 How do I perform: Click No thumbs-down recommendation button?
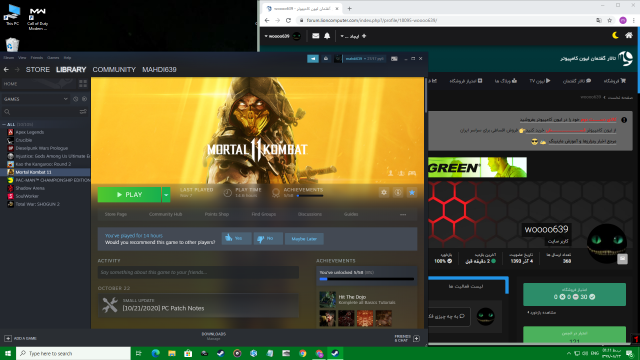[x=268, y=238]
